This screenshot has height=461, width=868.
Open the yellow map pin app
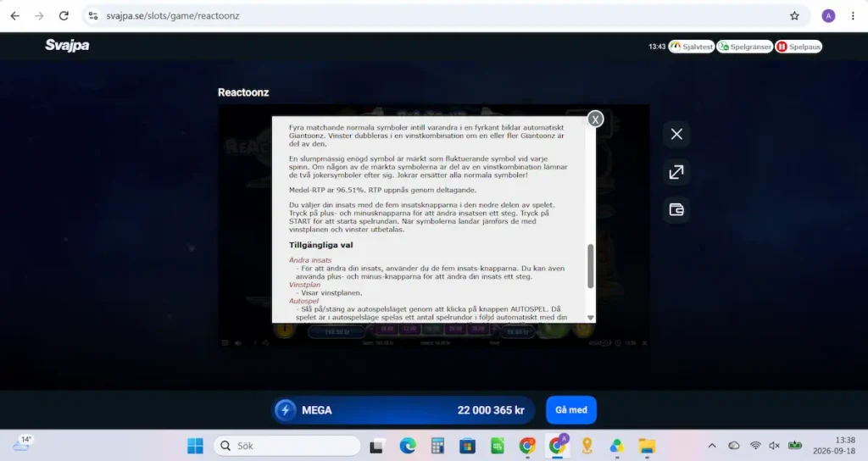(587, 446)
